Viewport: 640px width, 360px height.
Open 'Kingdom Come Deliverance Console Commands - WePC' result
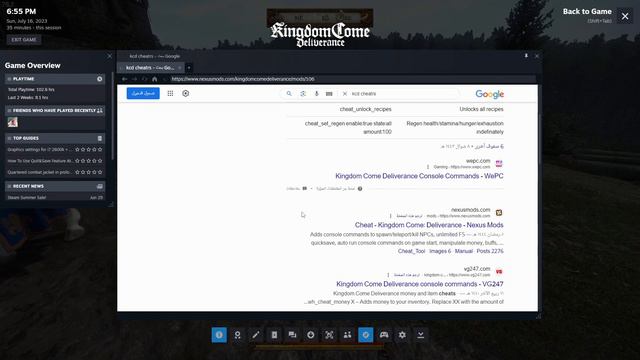click(419, 176)
